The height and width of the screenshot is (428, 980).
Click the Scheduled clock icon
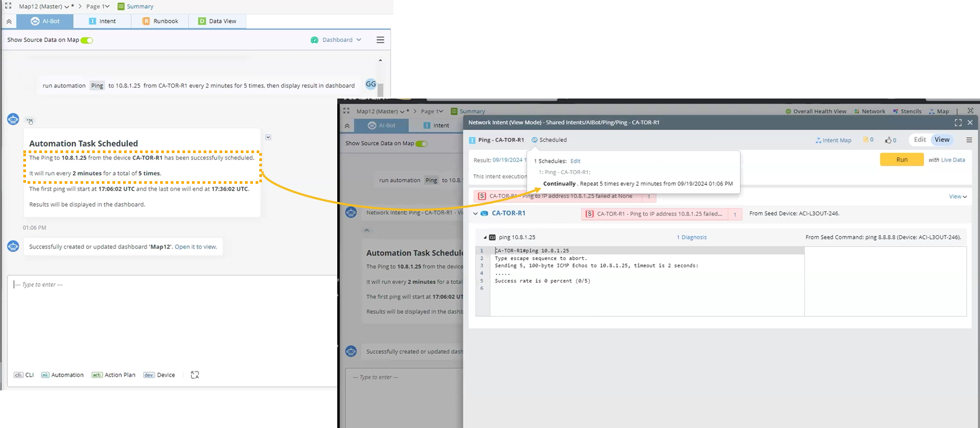pos(535,140)
